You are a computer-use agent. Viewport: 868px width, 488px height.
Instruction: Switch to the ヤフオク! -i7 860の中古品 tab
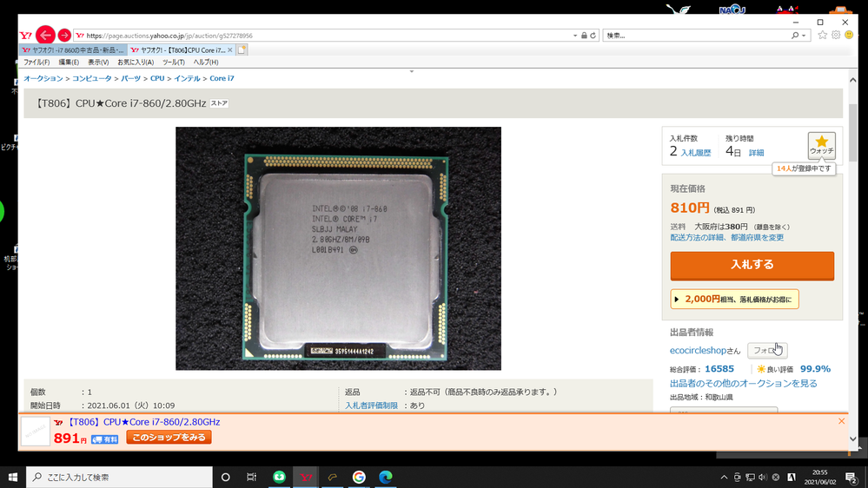[73, 49]
